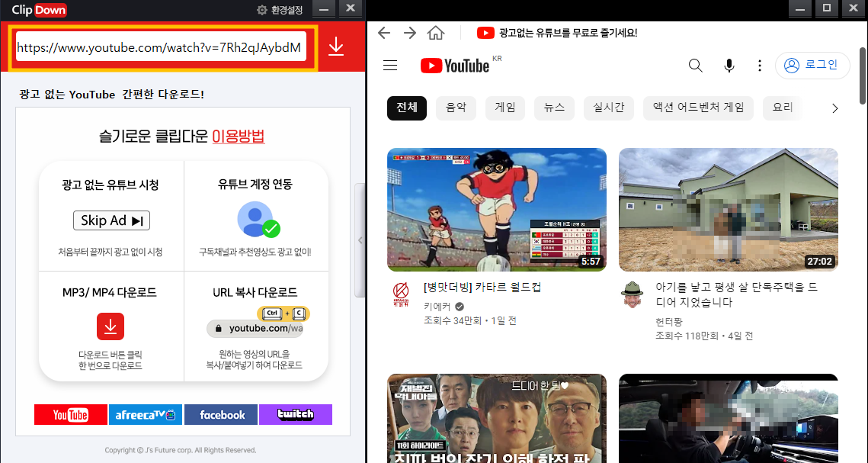Click the Skip Ad button illustration
This screenshot has width=868, height=463.
(x=112, y=220)
